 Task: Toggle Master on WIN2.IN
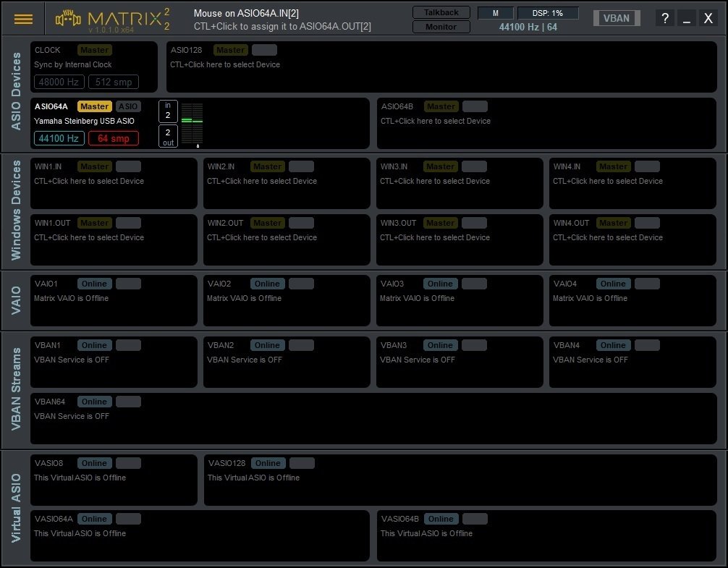pyautogui.click(x=268, y=166)
